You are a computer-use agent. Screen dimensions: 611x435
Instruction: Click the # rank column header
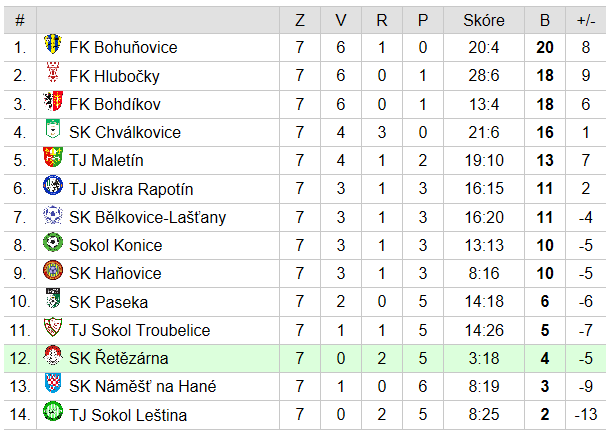pyautogui.click(x=20, y=20)
